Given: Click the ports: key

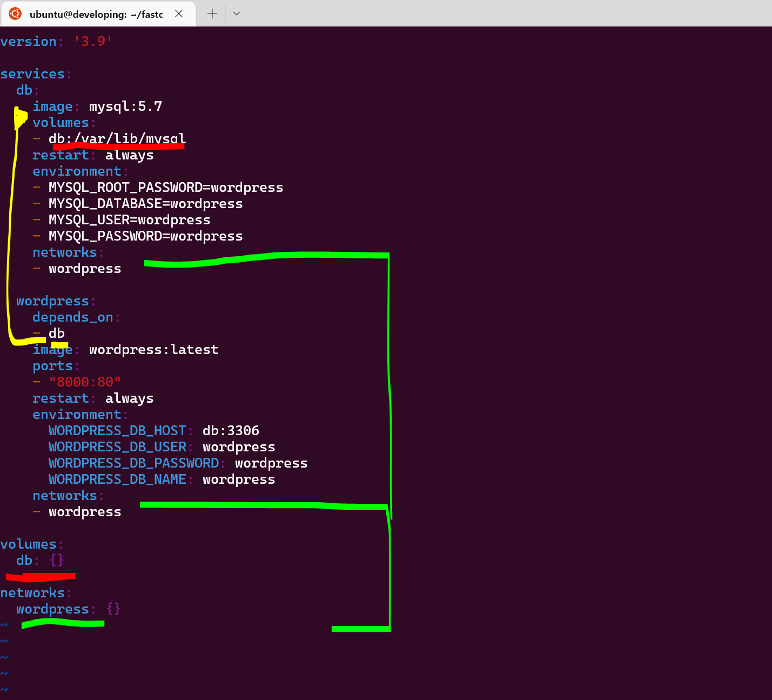Looking at the screenshot, I should [x=56, y=366].
